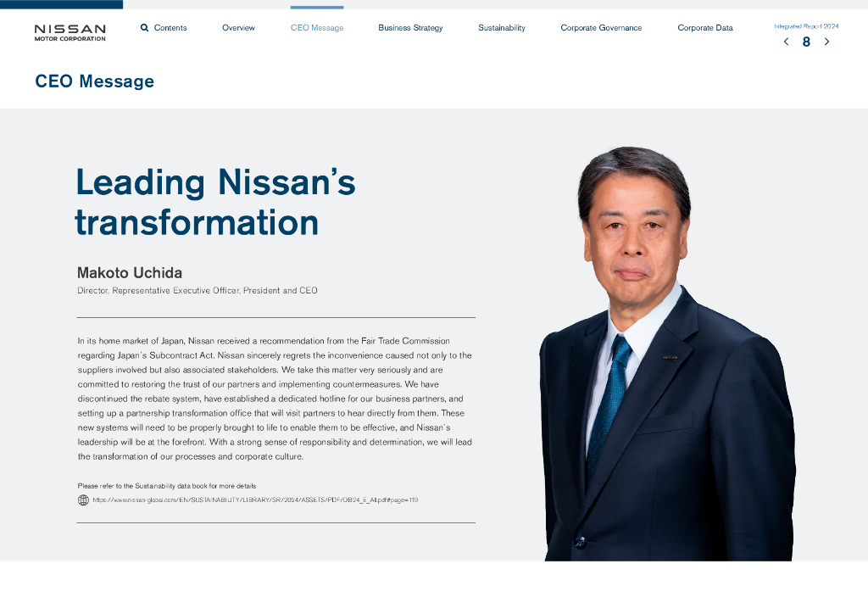The width and height of the screenshot is (868, 614).
Task: Click the globe icon beside the sustainability URL
Action: click(x=82, y=500)
